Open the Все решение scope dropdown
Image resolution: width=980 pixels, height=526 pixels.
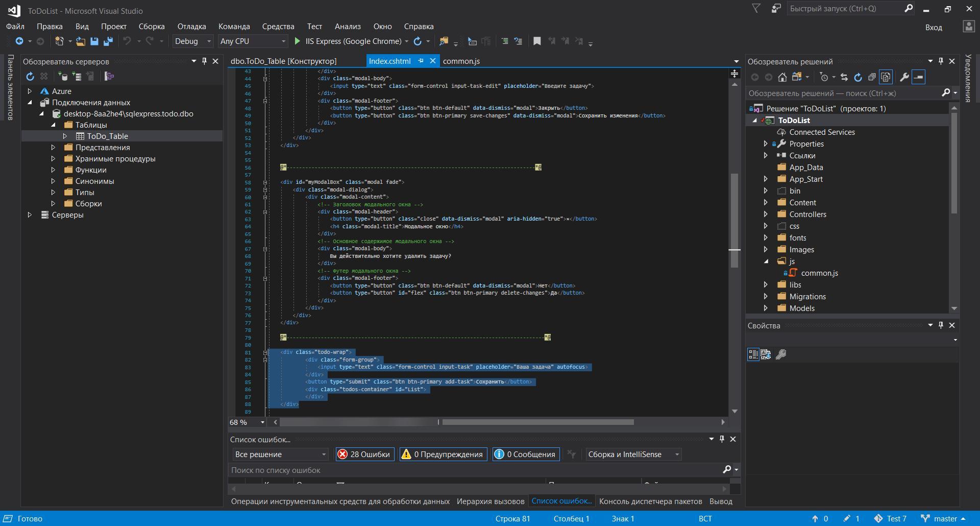[x=280, y=455]
